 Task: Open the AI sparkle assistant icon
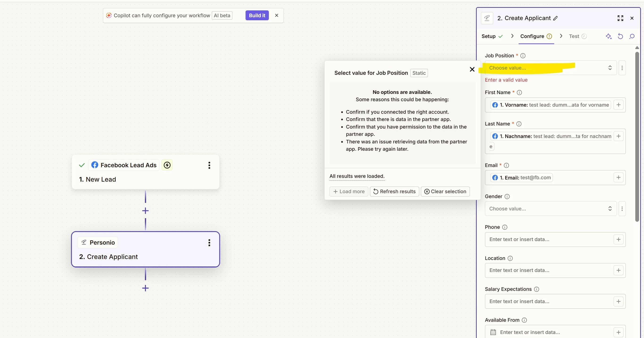point(608,36)
